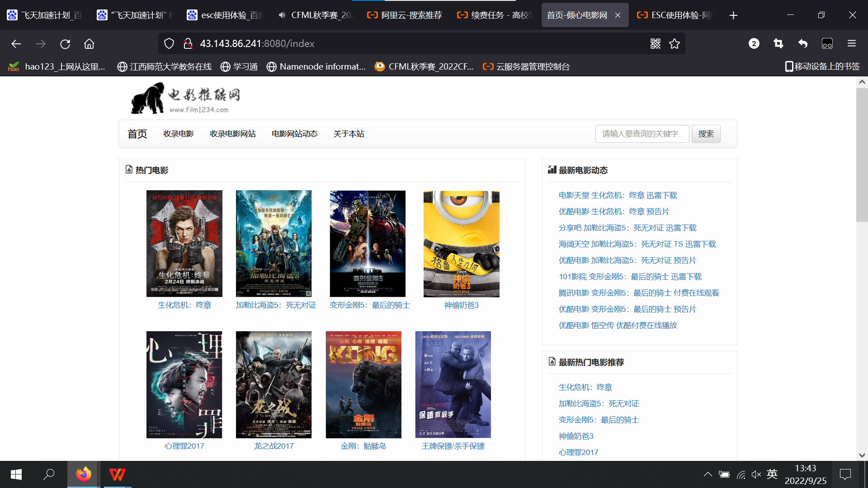Click the address bar URL
868x488 pixels.
tap(257, 43)
